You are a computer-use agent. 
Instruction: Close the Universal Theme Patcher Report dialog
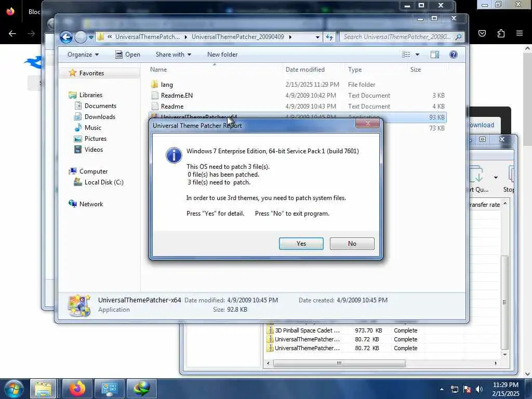(x=367, y=123)
